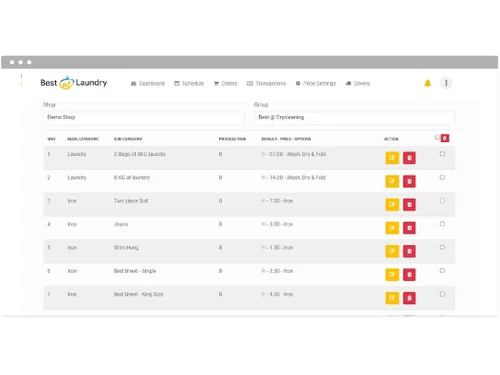Edit the 8 KG of laundry row
Screen dimensions: 500x375
point(392,181)
